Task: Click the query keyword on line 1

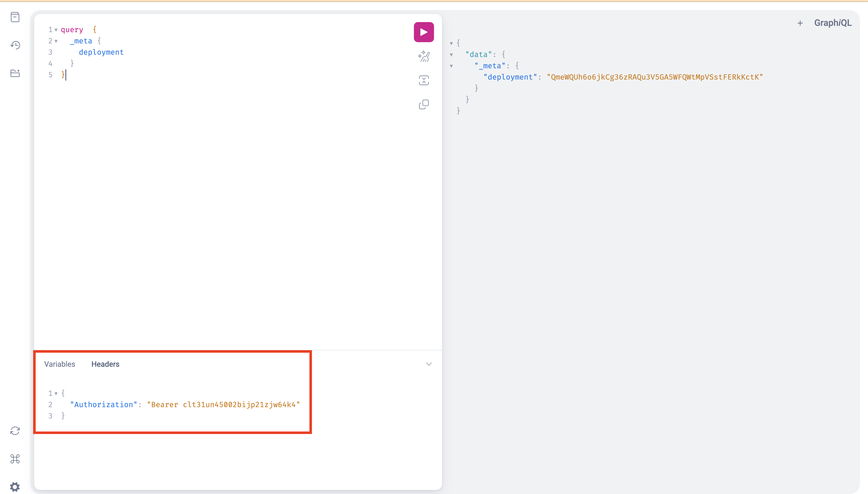Action: pos(72,30)
